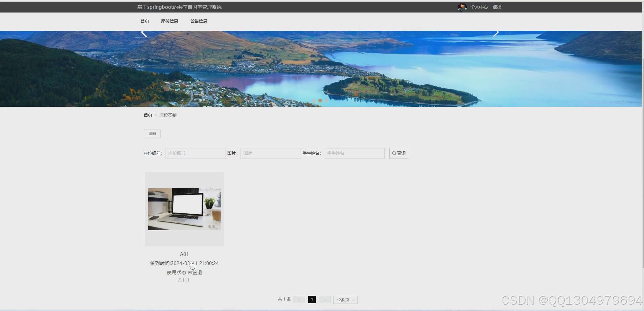Select the first carousel indicator dot

pyautogui.click(x=314, y=100)
